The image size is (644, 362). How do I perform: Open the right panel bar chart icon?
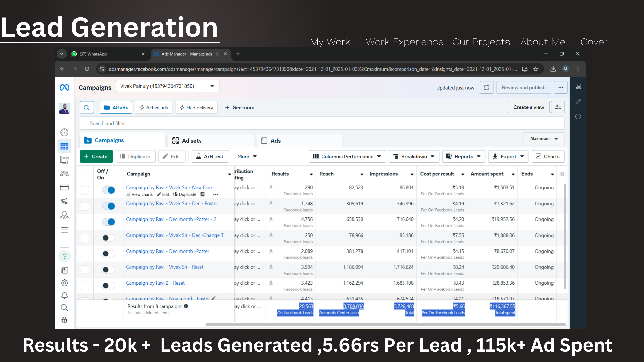click(578, 86)
